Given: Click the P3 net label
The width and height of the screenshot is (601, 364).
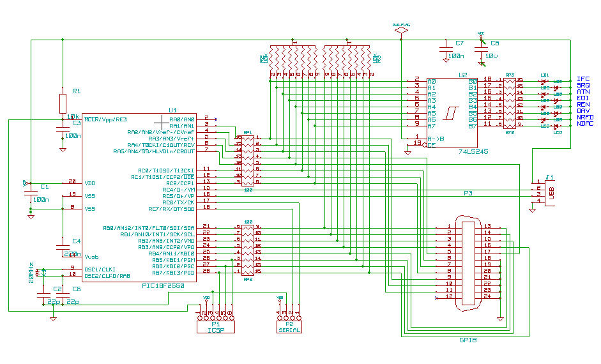Looking at the screenshot, I should tap(468, 193).
